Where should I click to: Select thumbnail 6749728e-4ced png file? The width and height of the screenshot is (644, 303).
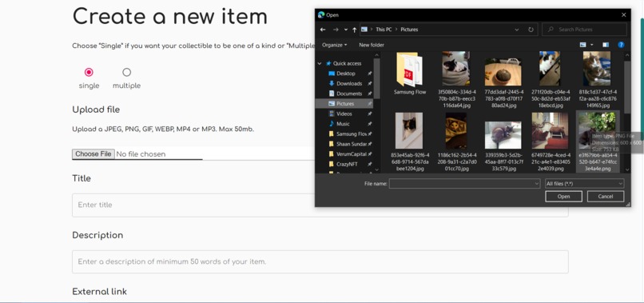pos(550,131)
